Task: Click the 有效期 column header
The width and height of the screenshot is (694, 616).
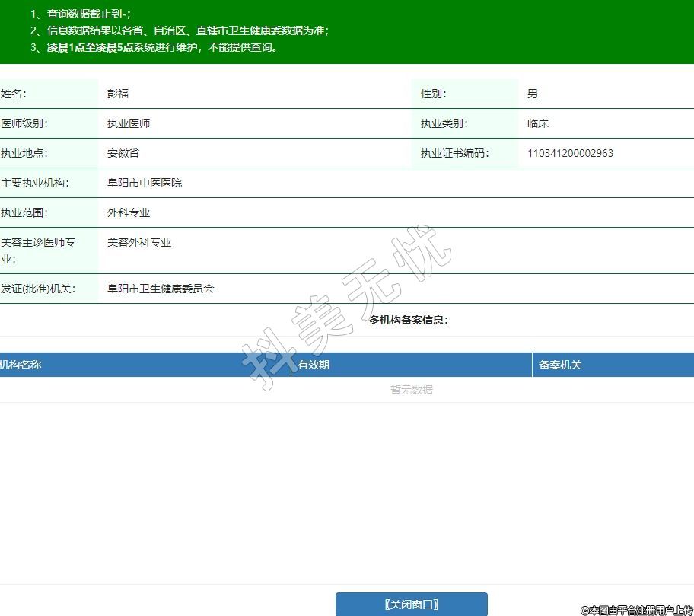Action: pyautogui.click(x=314, y=365)
